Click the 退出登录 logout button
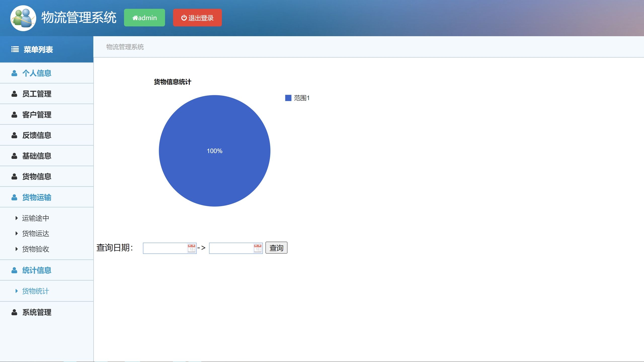644x362 pixels. (197, 18)
